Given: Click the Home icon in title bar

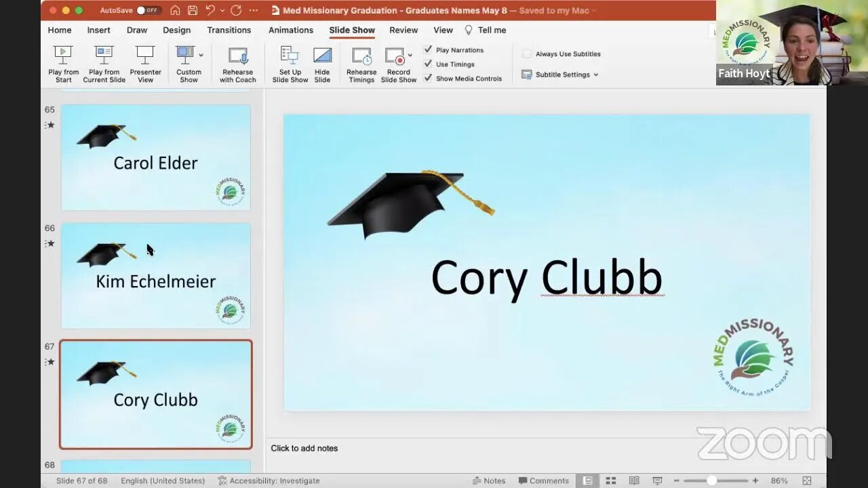Looking at the screenshot, I should (175, 10).
